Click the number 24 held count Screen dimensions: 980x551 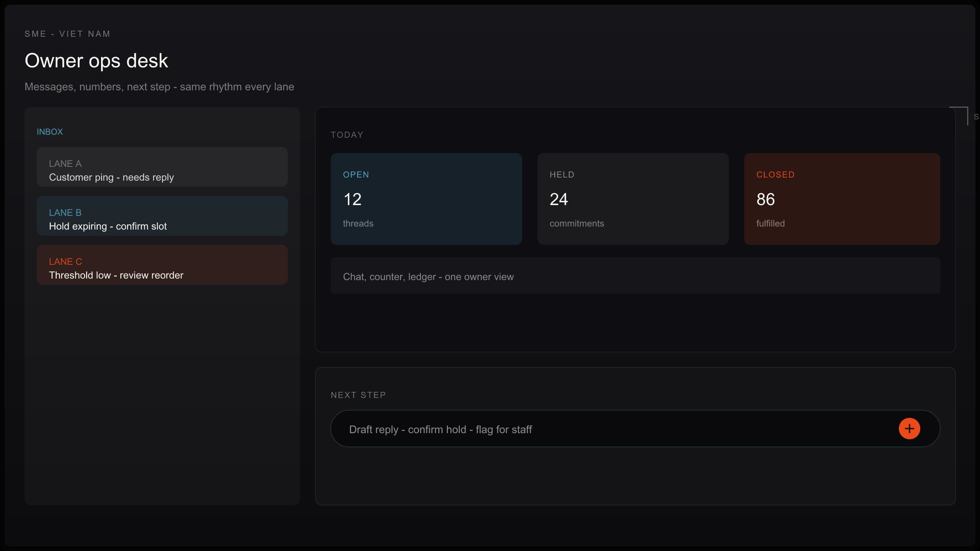[x=559, y=199]
